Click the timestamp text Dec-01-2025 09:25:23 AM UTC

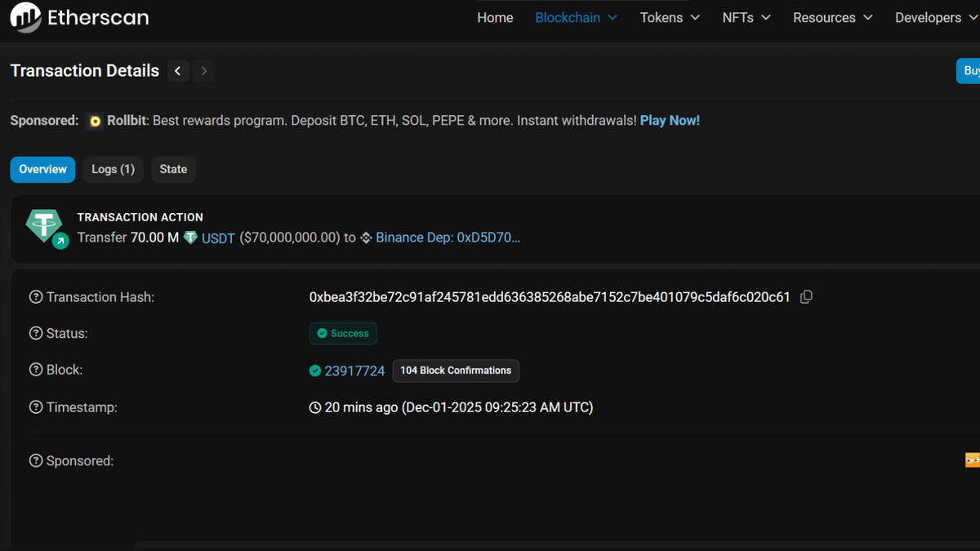coord(497,407)
